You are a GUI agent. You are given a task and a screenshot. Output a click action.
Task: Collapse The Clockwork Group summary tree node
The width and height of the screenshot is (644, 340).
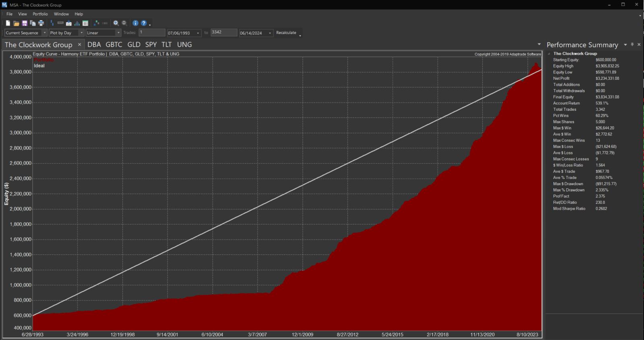tap(549, 54)
